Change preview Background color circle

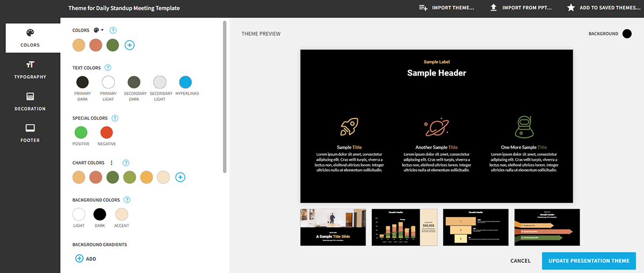[x=627, y=34]
